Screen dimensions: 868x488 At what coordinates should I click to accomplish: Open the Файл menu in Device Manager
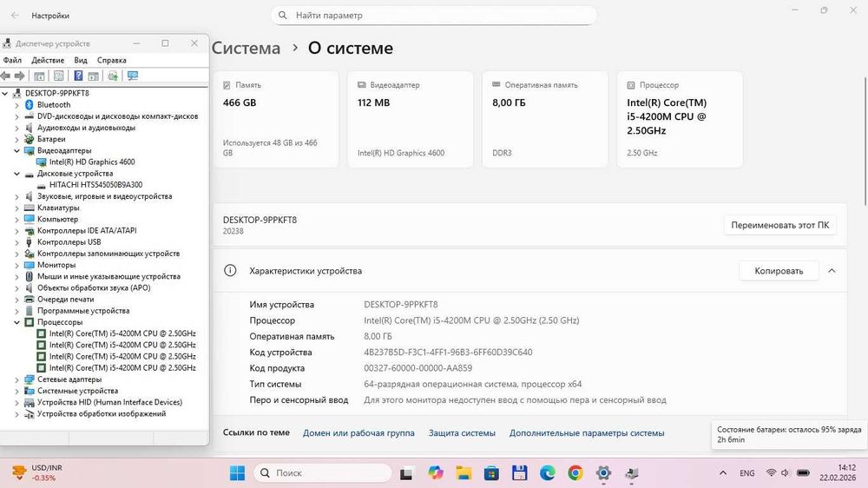click(x=12, y=60)
